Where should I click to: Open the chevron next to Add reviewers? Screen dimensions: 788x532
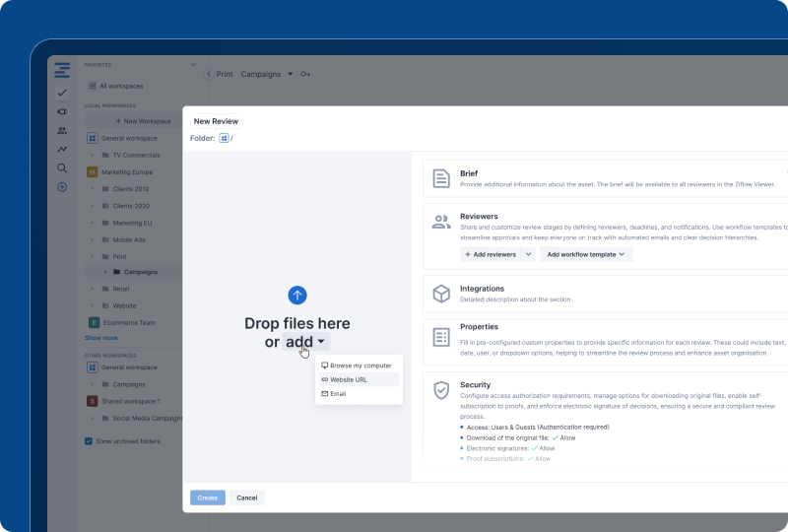coord(529,254)
